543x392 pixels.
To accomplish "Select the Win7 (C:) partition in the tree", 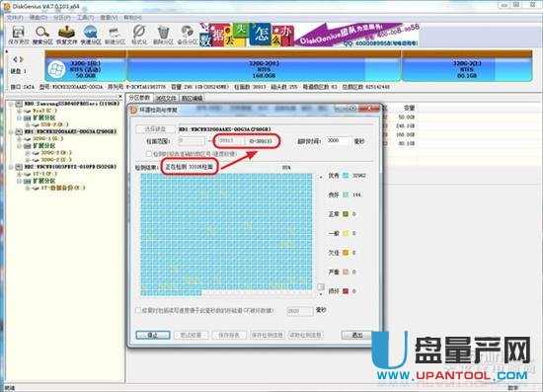I will (x=44, y=111).
